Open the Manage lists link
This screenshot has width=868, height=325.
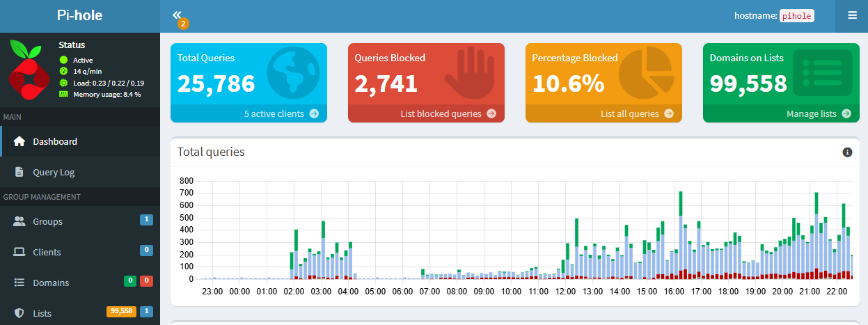781,113
